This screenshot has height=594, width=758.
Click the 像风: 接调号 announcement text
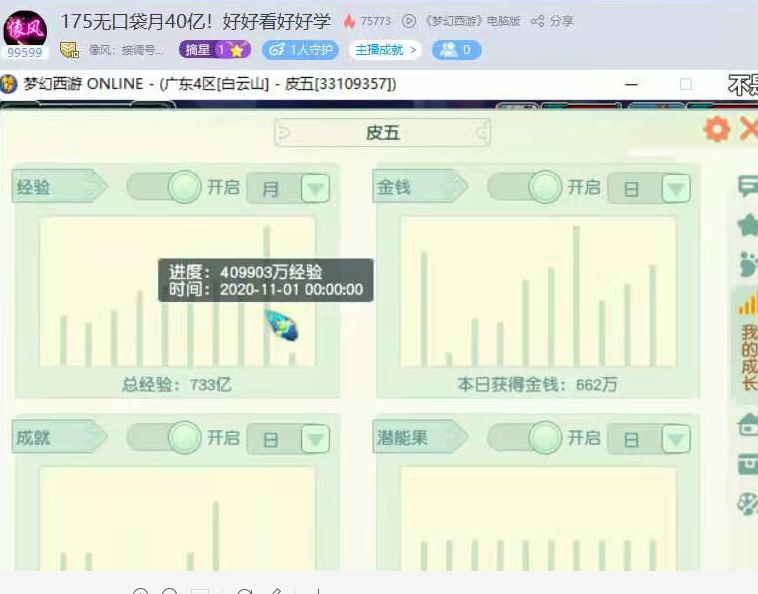[126, 50]
